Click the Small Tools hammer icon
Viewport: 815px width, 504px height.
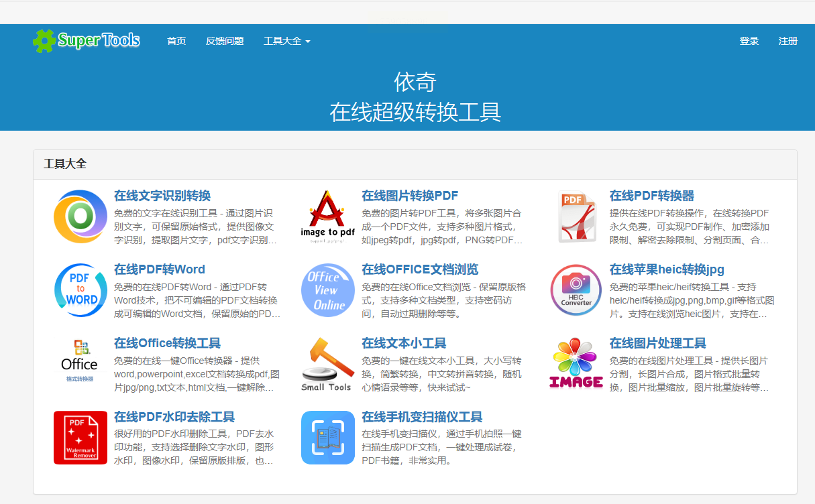click(328, 364)
